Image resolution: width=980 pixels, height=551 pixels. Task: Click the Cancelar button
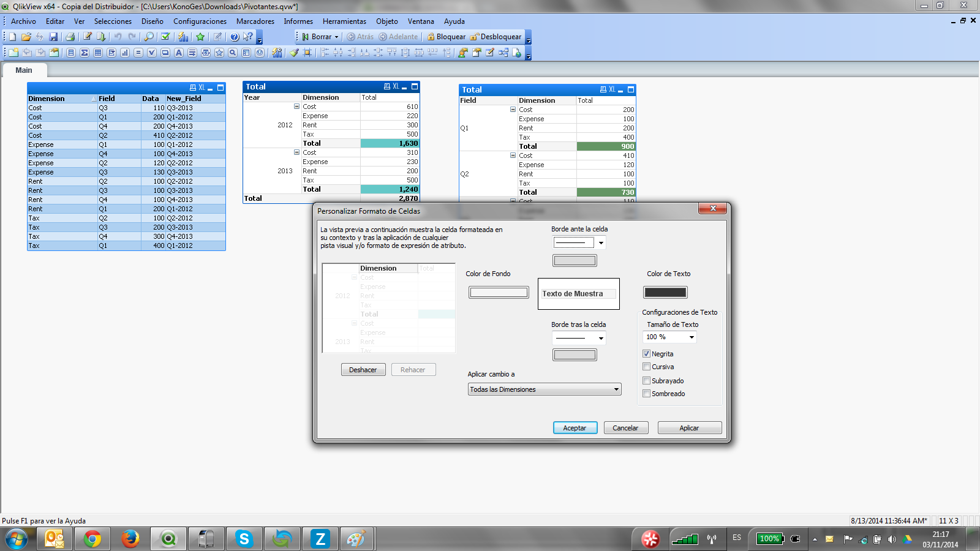[625, 428]
